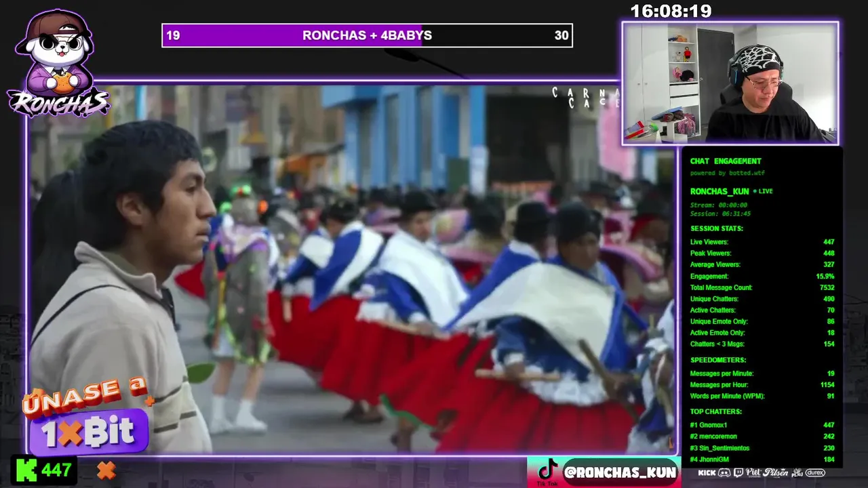The height and width of the screenshot is (488, 868).
Task: Click the green Kick logo beside 447
Action: click(26, 470)
